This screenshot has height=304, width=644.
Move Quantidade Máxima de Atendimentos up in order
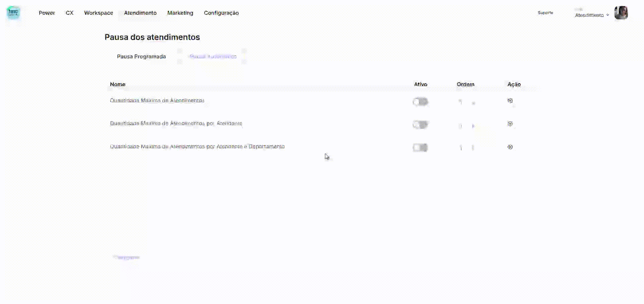click(x=461, y=102)
